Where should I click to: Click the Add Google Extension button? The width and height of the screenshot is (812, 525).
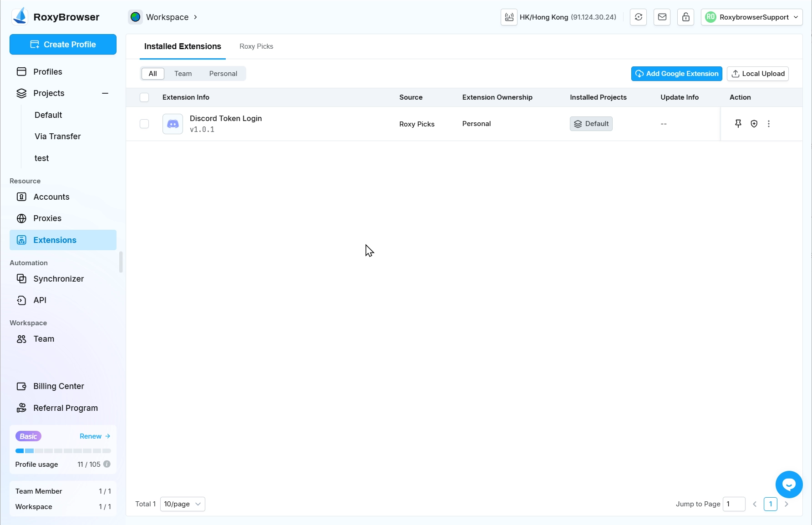(x=676, y=74)
